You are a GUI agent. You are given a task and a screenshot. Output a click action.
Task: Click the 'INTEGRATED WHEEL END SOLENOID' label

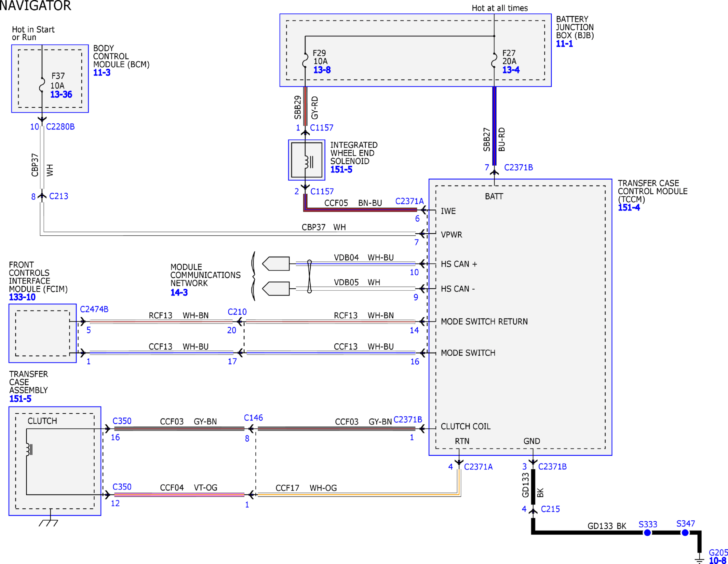click(x=354, y=153)
